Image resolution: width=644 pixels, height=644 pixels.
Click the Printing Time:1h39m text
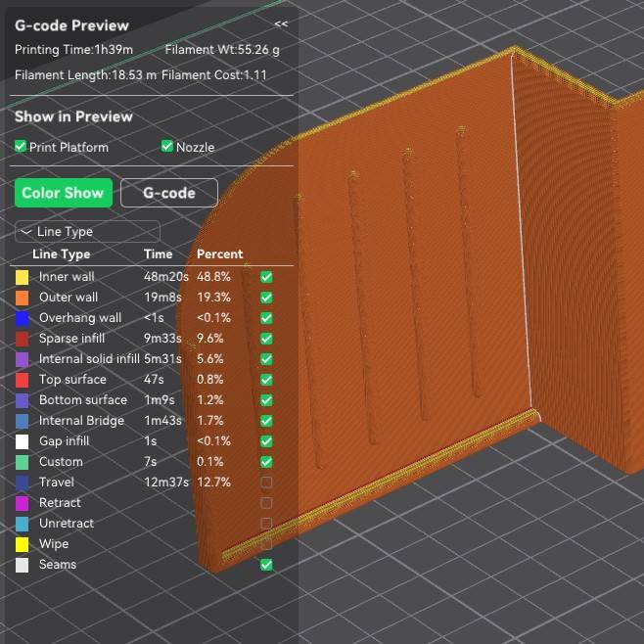pos(73,50)
